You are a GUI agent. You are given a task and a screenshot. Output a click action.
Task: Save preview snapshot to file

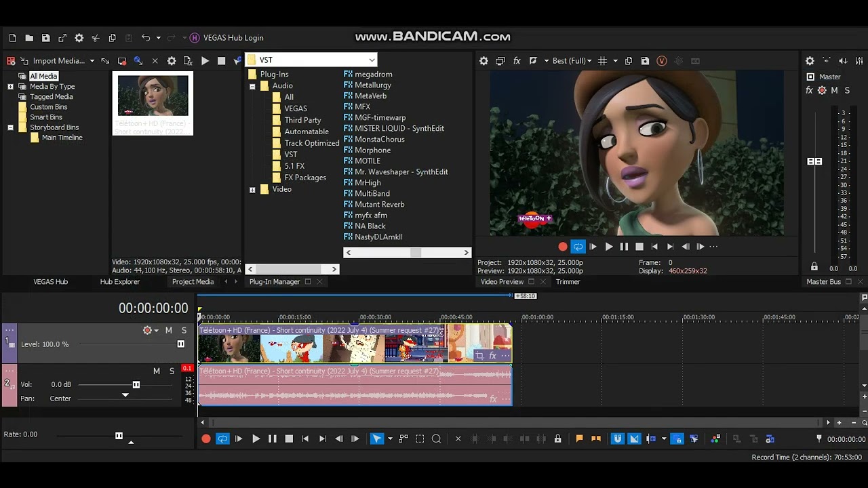point(645,61)
